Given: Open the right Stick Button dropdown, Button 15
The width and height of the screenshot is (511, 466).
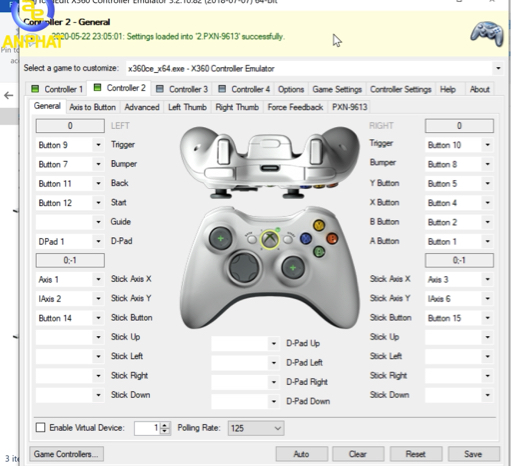Looking at the screenshot, I should click(487, 318).
